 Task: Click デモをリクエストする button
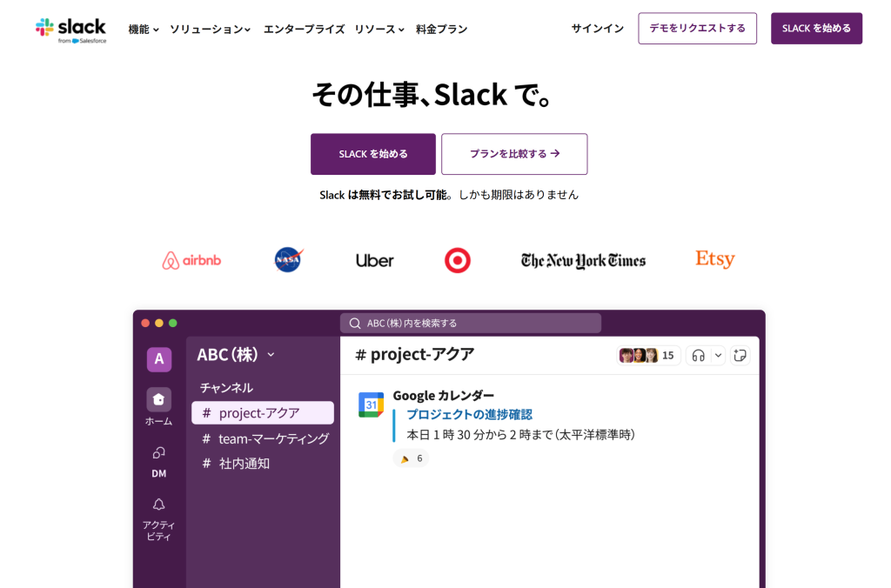tap(697, 29)
